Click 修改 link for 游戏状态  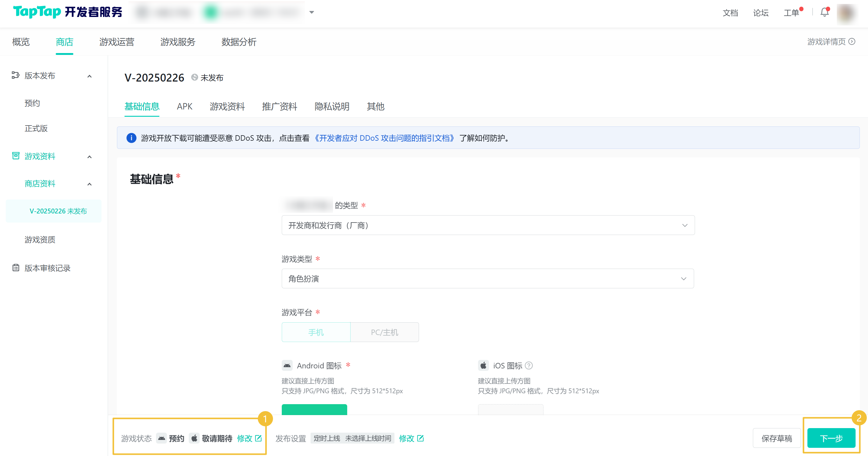coord(244,438)
